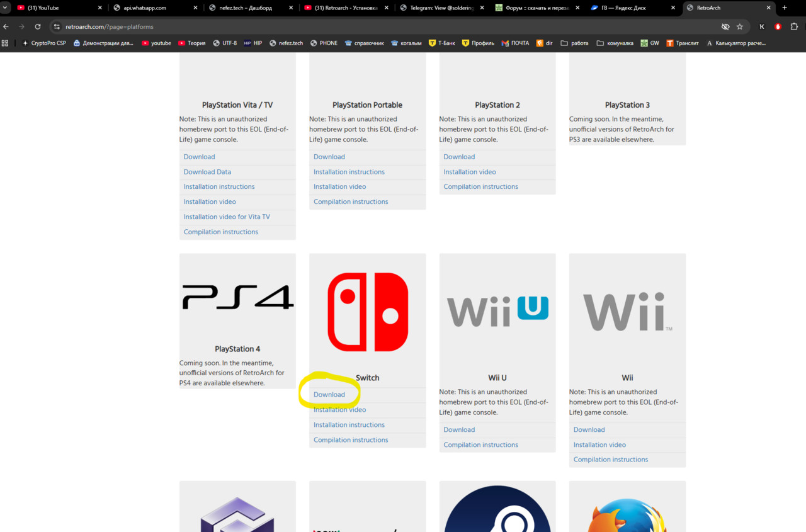
Task: Click the crossed-out eye icon in address bar
Action: [x=725, y=27]
